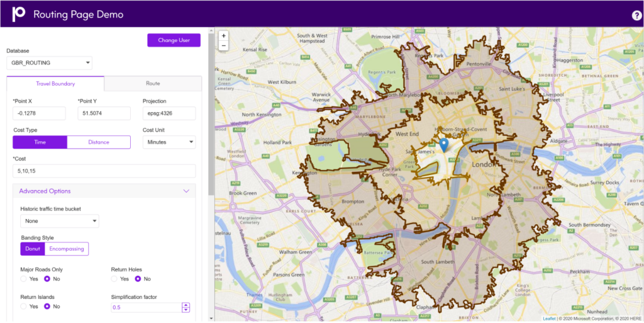
Task: Switch to the Route tab
Action: click(x=152, y=83)
